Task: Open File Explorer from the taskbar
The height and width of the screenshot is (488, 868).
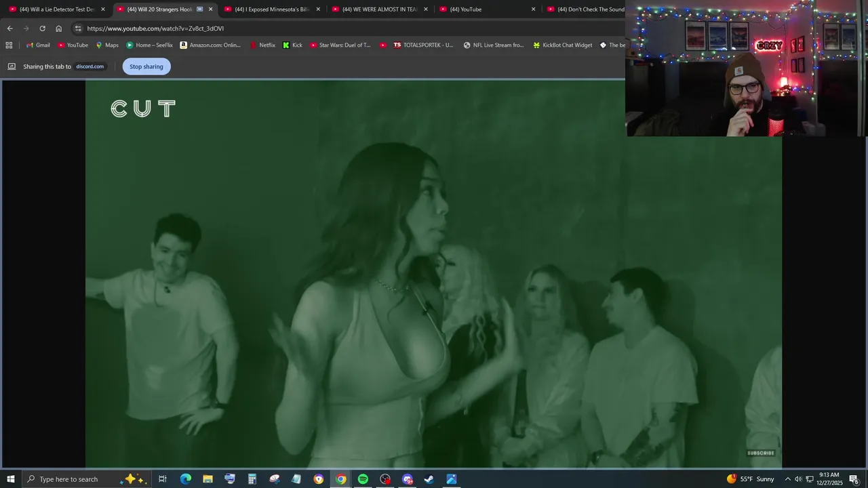Action: point(208,479)
